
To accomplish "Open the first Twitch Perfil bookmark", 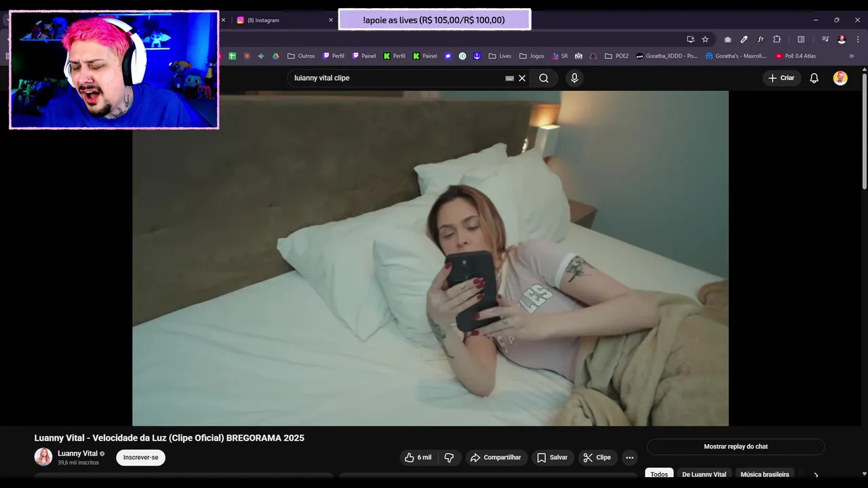I will pos(334,56).
